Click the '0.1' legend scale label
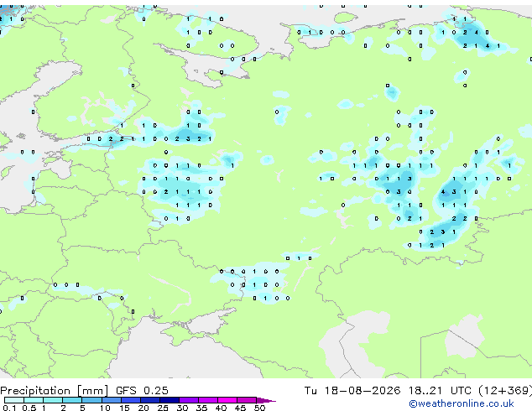This screenshot has width=532, height=411. 9,408
